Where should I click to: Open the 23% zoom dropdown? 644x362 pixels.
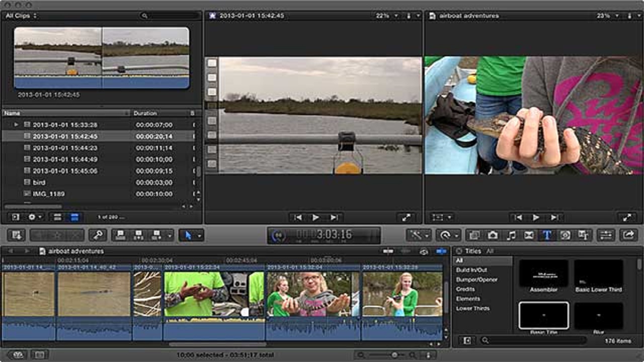point(607,16)
